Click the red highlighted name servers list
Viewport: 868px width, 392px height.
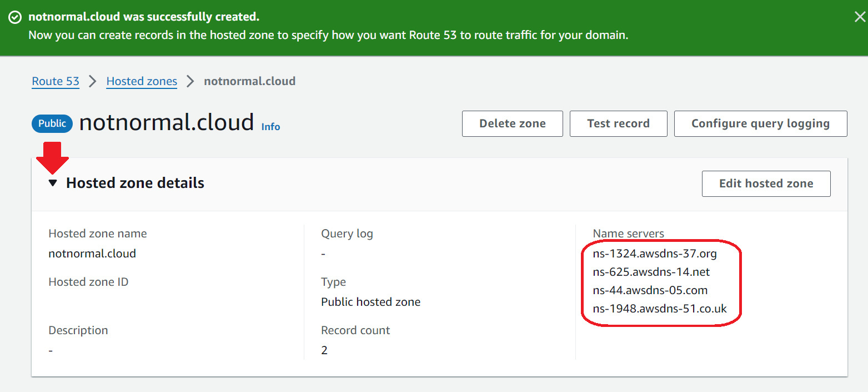point(661,281)
